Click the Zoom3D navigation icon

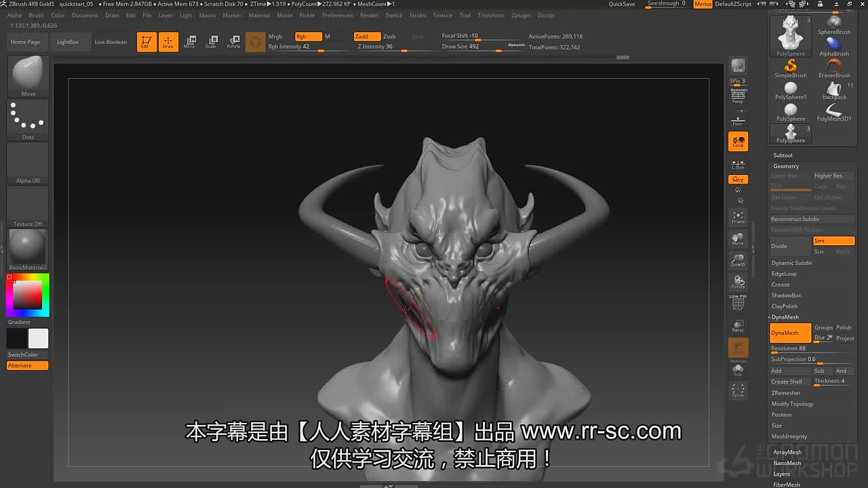pos(738,260)
